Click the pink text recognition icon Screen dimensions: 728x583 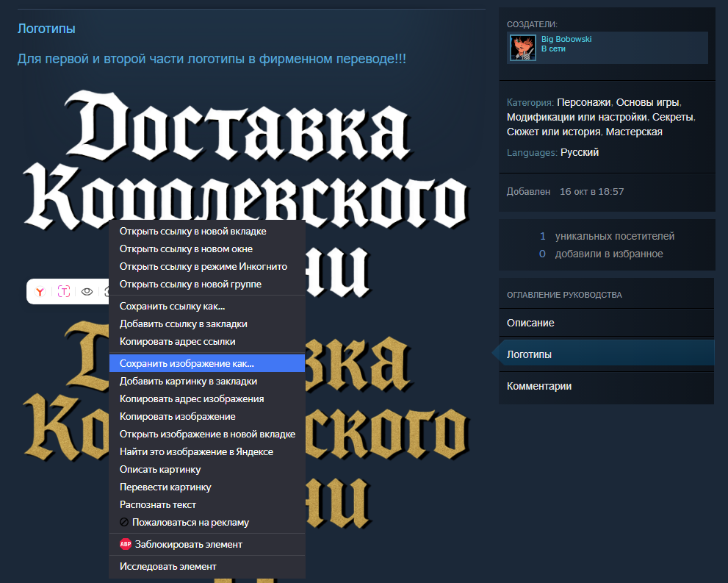pyautogui.click(x=64, y=292)
